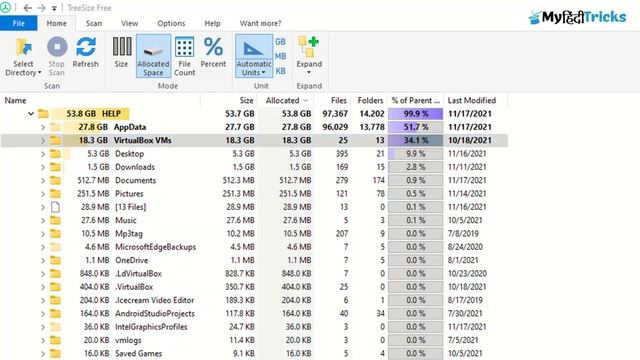The image size is (640, 360).
Task: Sort by Name column header
Action: tap(101, 100)
